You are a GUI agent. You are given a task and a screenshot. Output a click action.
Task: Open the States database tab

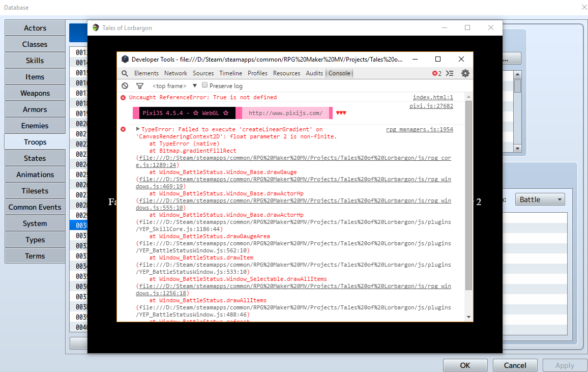tap(35, 158)
